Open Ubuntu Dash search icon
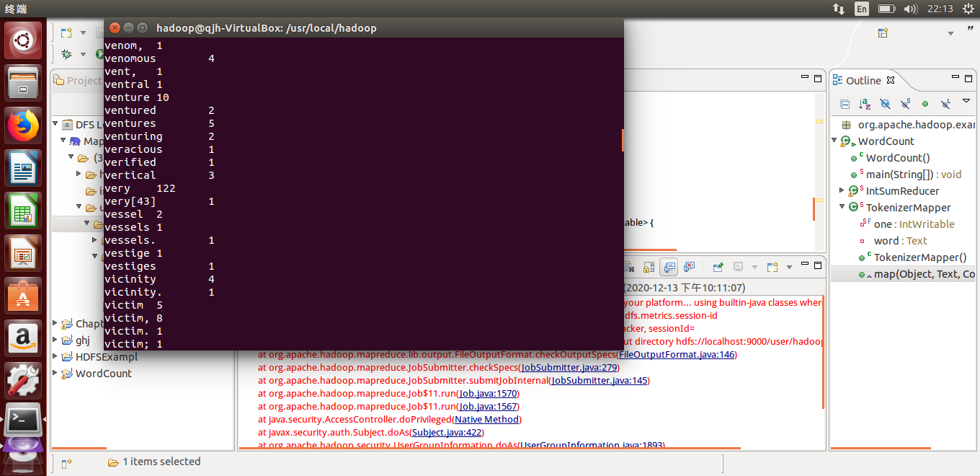The image size is (980, 476). coord(23,40)
